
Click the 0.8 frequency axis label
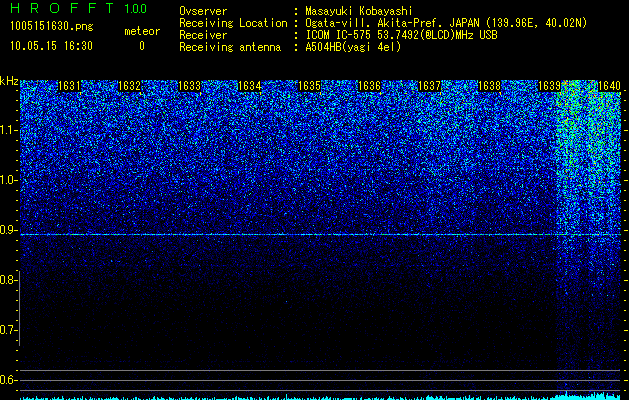(x=9, y=280)
